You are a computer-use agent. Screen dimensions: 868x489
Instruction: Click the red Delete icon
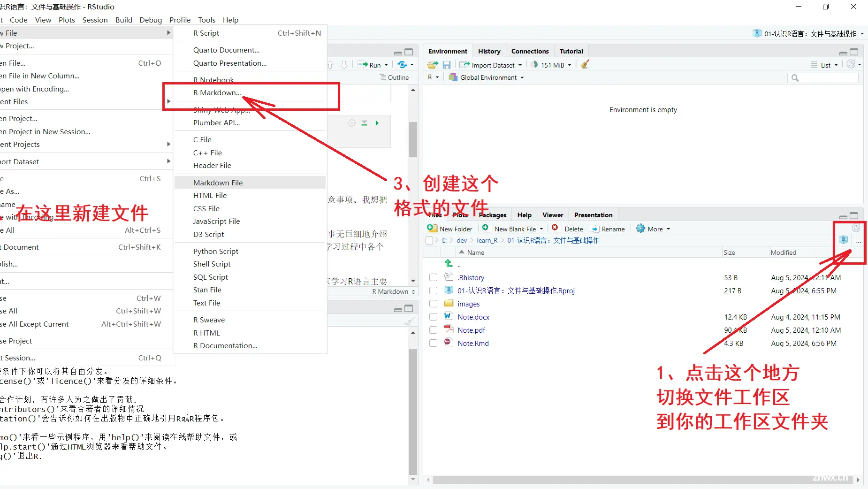point(555,228)
